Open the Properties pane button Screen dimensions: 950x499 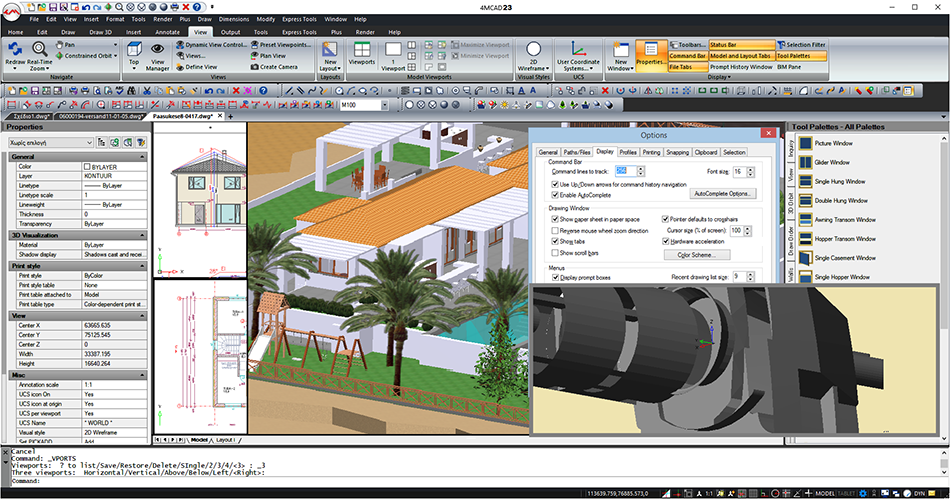pyautogui.click(x=650, y=54)
